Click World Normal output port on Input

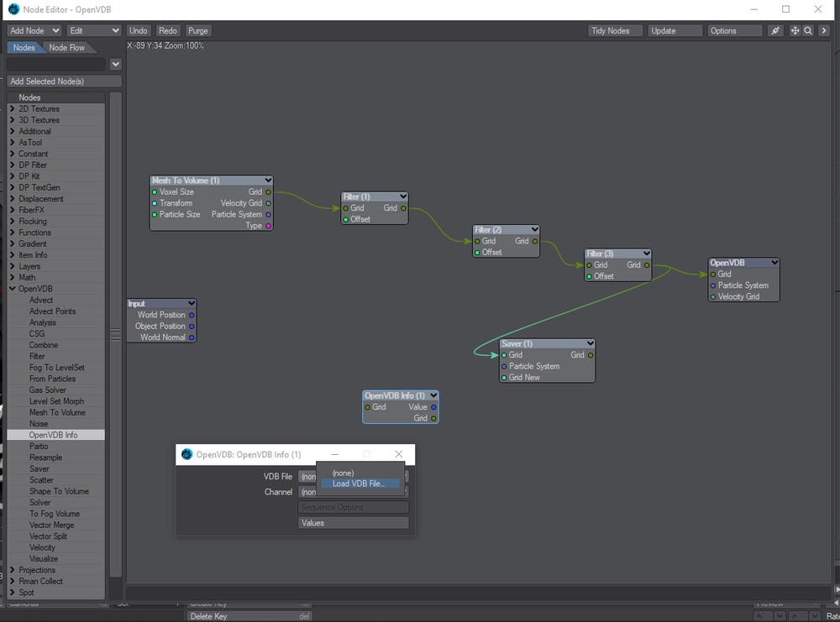tap(192, 337)
